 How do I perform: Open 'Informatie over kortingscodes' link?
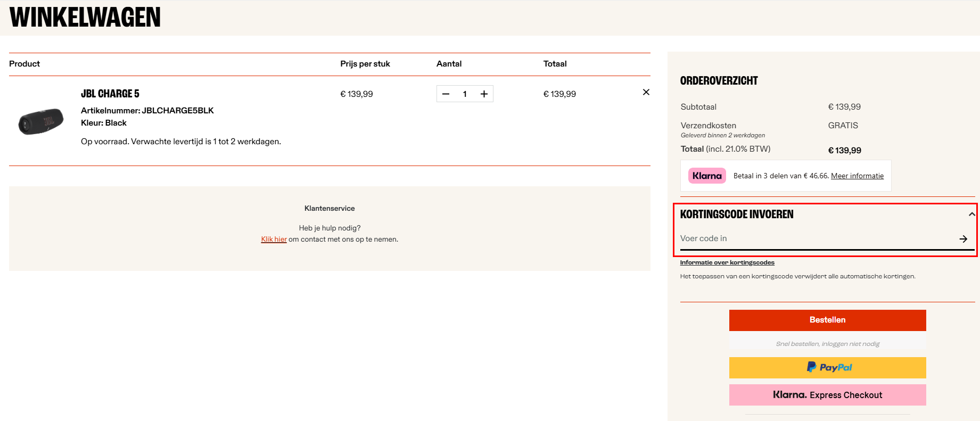727,262
